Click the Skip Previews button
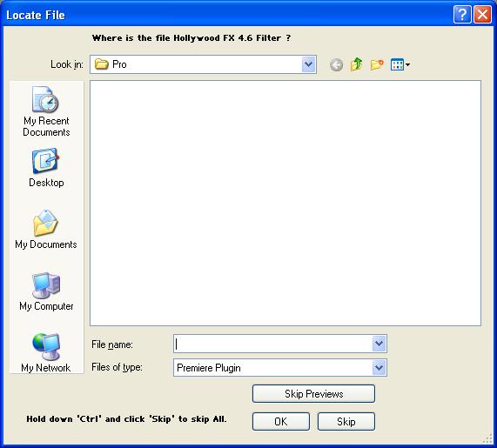497x448 pixels. (x=313, y=394)
